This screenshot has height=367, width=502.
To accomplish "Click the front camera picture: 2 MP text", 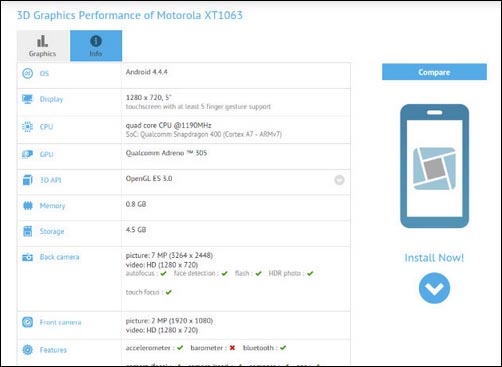I will pyautogui.click(x=169, y=321).
